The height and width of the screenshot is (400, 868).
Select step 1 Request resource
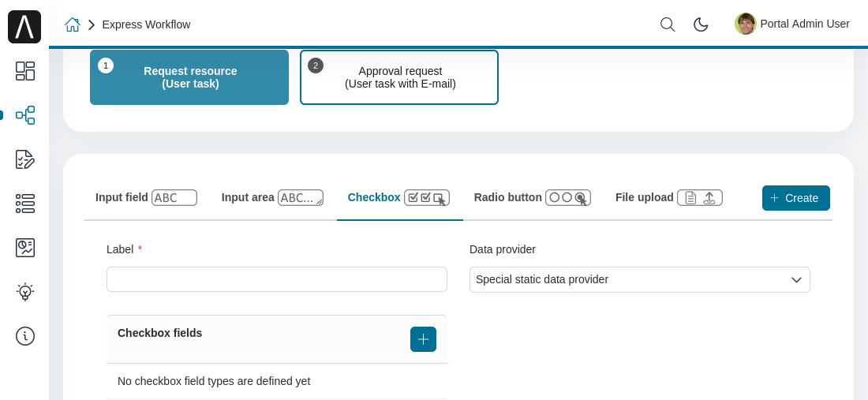[189, 77]
